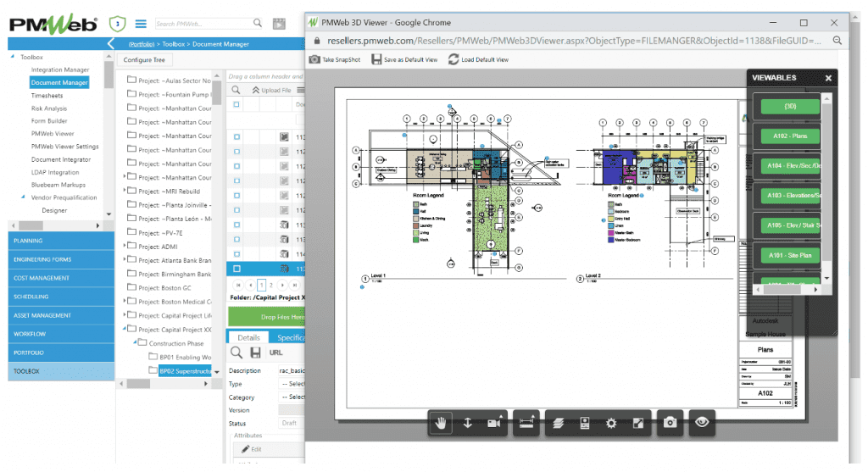This screenshot has width=868, height=472.
Task: Open the hamburger menu beside the shield
Action: [142, 24]
